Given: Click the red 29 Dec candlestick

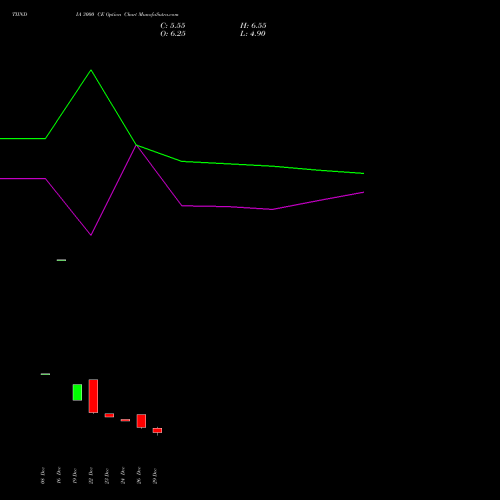Looking at the screenshot, I should tap(157, 431).
